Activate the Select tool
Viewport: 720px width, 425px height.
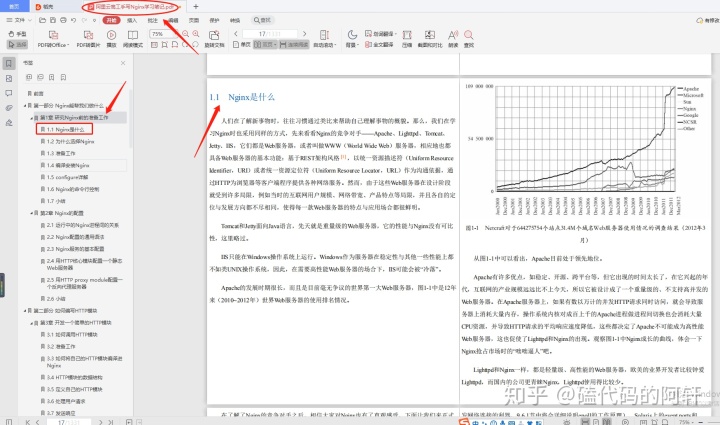17,45
